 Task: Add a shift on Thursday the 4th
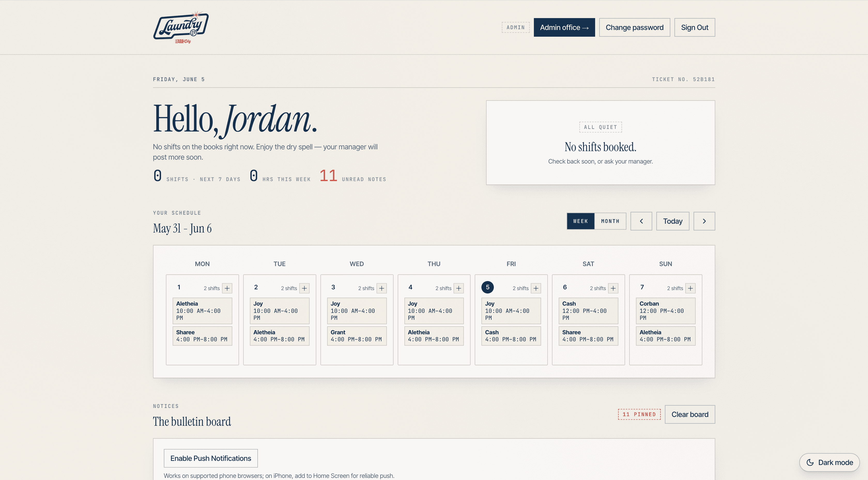(459, 288)
